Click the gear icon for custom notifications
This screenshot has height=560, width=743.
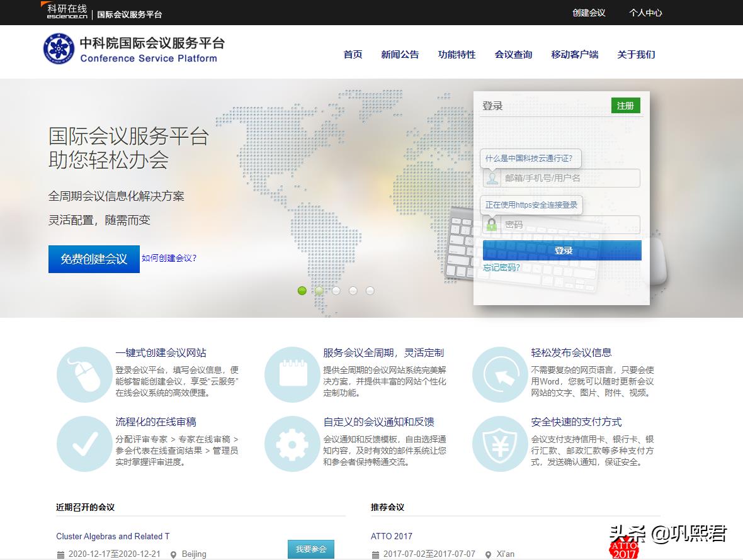[x=292, y=444]
